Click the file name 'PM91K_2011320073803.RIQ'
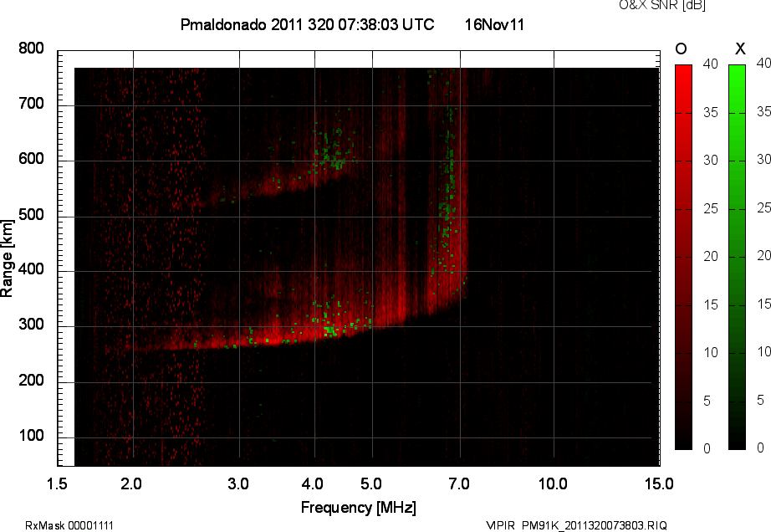 tap(594, 525)
